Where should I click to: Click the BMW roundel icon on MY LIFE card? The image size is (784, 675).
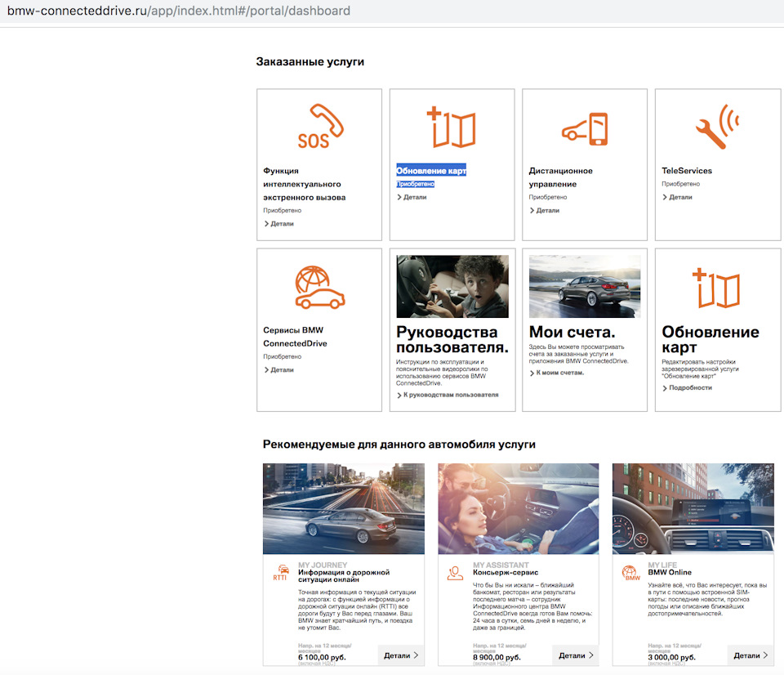click(x=629, y=574)
